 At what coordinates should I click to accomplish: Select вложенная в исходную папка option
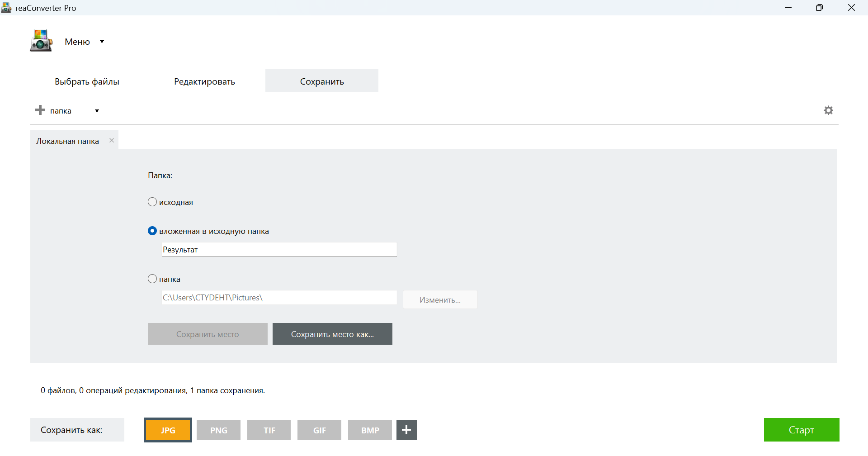152,231
